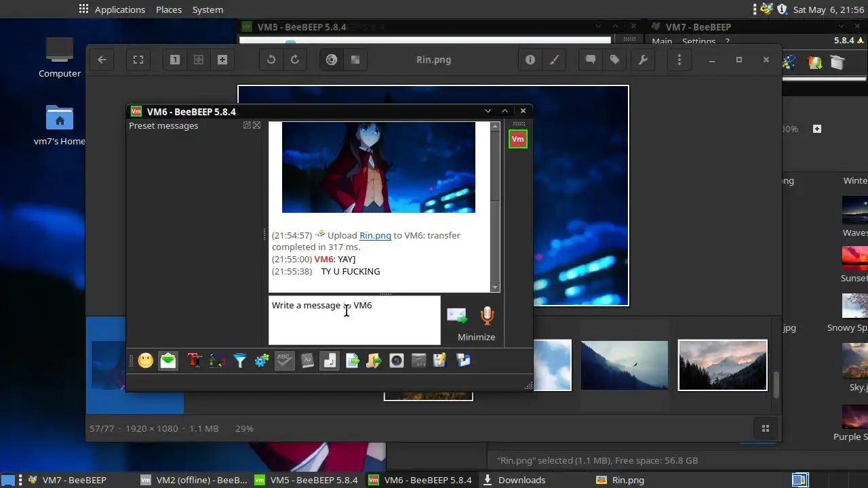
Task: Switch to VM2 (offline) taskbar entry
Action: coord(194,480)
